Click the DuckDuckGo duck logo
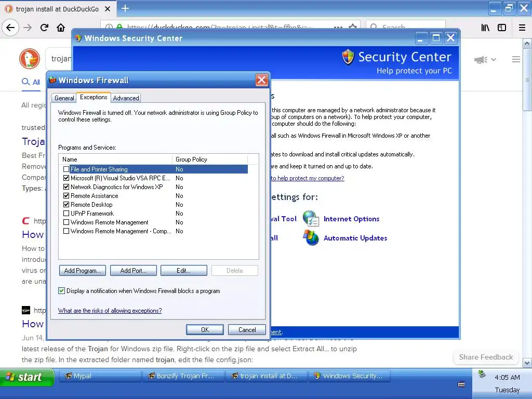532x399 pixels. 30,58
